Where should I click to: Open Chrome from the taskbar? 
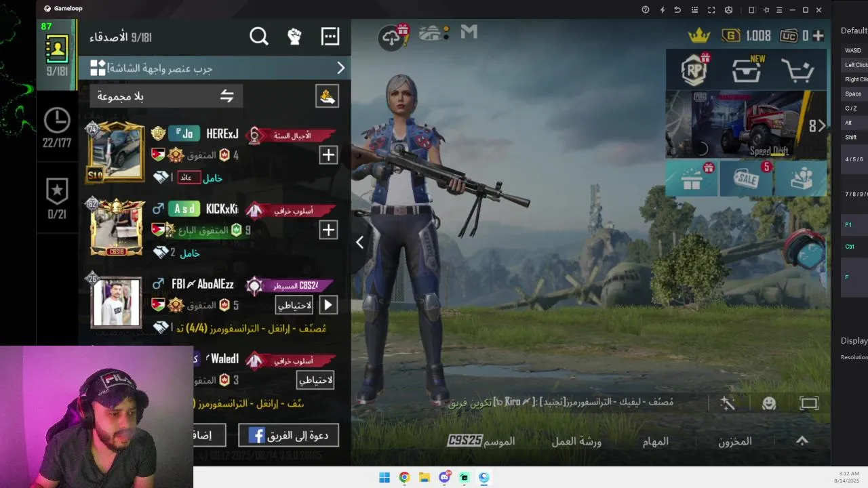(404, 477)
